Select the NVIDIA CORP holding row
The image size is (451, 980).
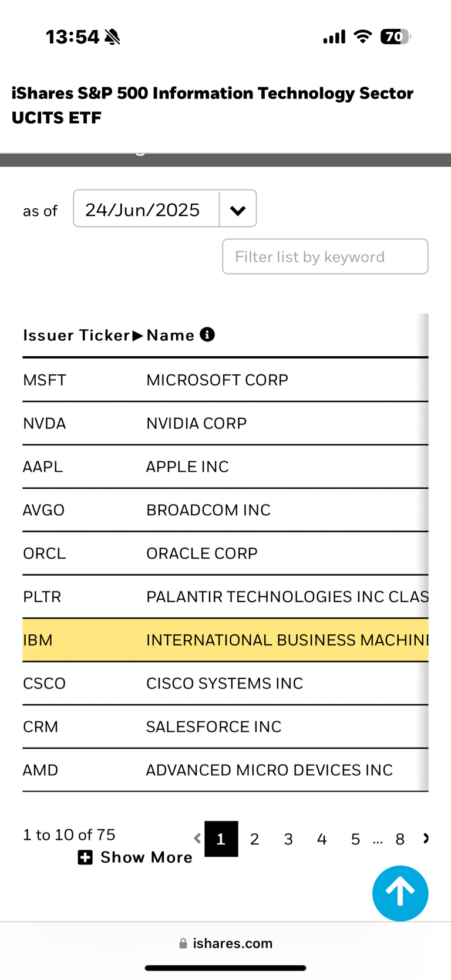[x=225, y=423]
